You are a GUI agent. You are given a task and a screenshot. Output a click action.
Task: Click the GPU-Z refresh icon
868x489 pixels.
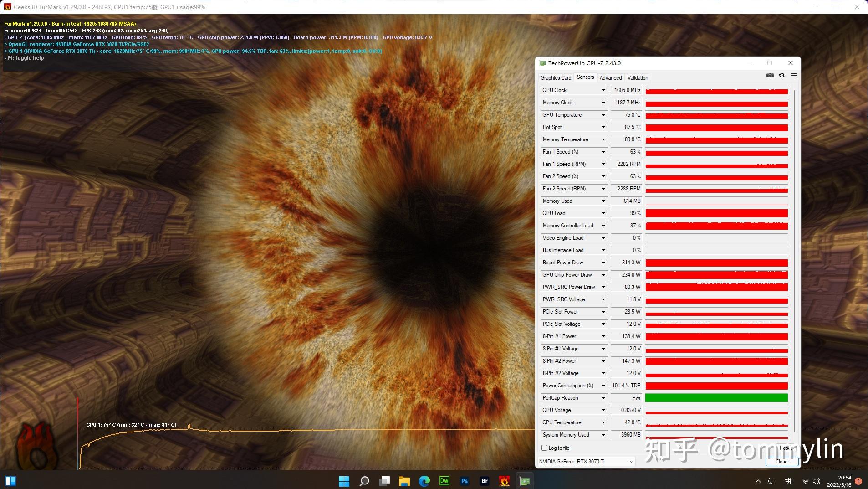(781, 76)
